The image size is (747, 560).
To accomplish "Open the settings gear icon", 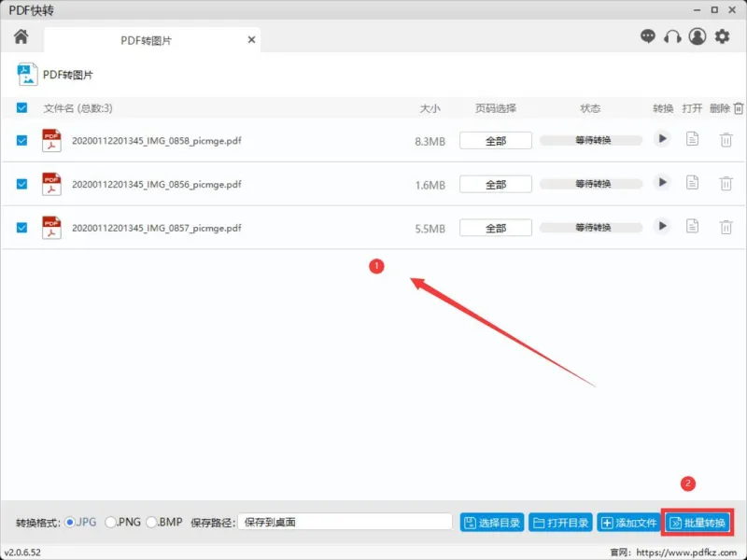I will click(722, 36).
